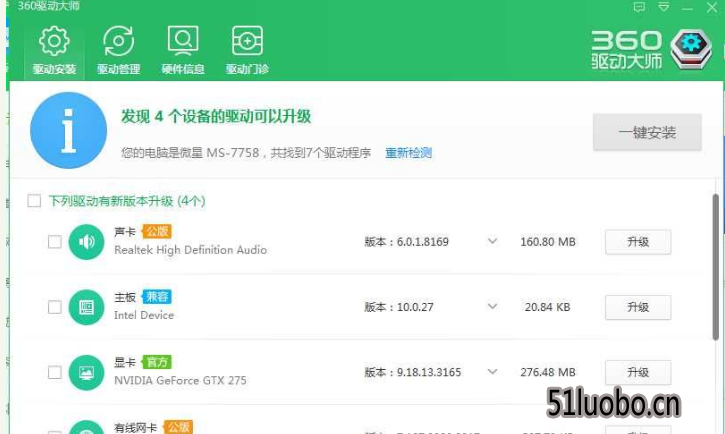The height and width of the screenshot is (434, 725).
Task: Click the 360驱动大师 window title text
Action: pyautogui.click(x=49, y=6)
